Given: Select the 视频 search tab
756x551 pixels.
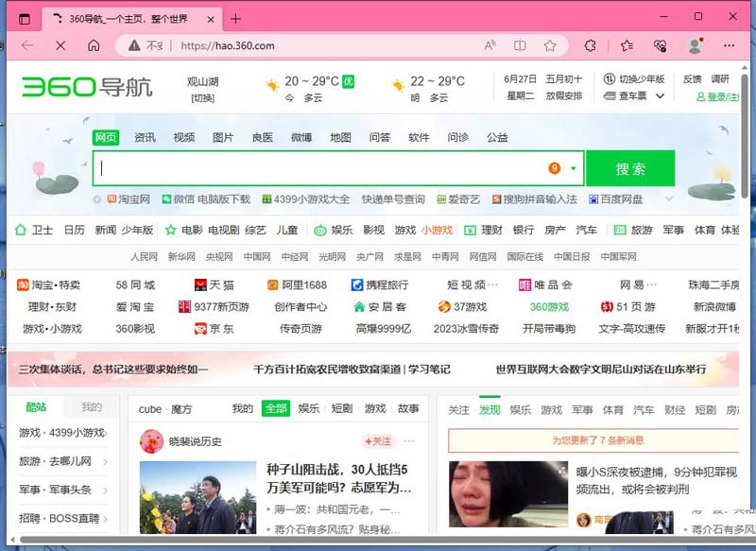Looking at the screenshot, I should [183, 137].
